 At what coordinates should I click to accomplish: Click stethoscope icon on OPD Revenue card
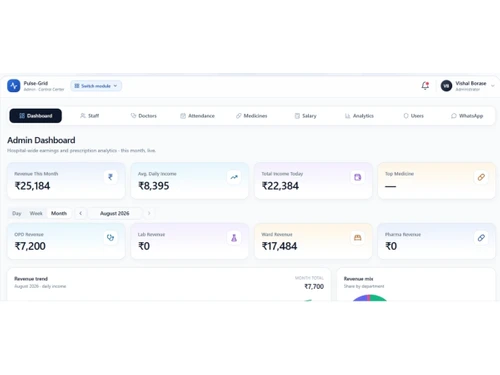pos(110,238)
